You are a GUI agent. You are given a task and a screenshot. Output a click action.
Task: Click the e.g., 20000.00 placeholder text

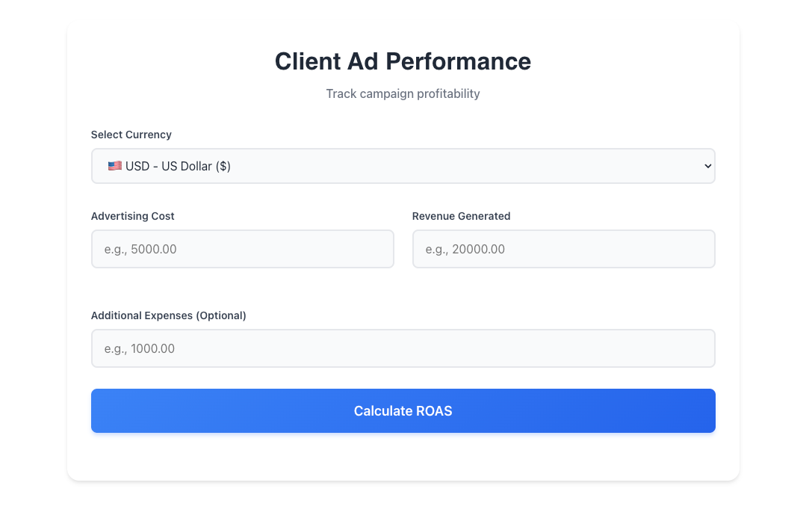pos(465,249)
